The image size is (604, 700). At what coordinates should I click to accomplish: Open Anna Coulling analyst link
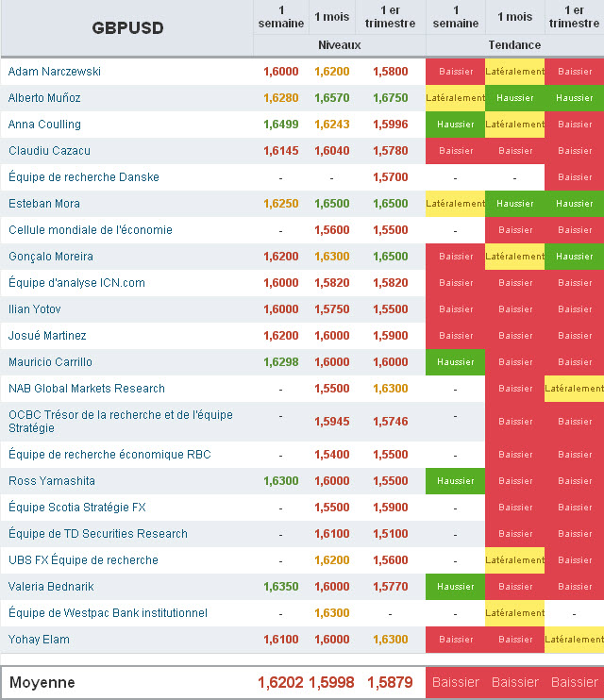44,125
